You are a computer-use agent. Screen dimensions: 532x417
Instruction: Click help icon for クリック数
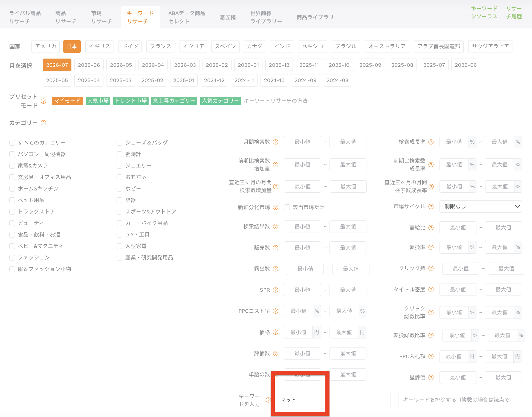pyautogui.click(x=431, y=268)
